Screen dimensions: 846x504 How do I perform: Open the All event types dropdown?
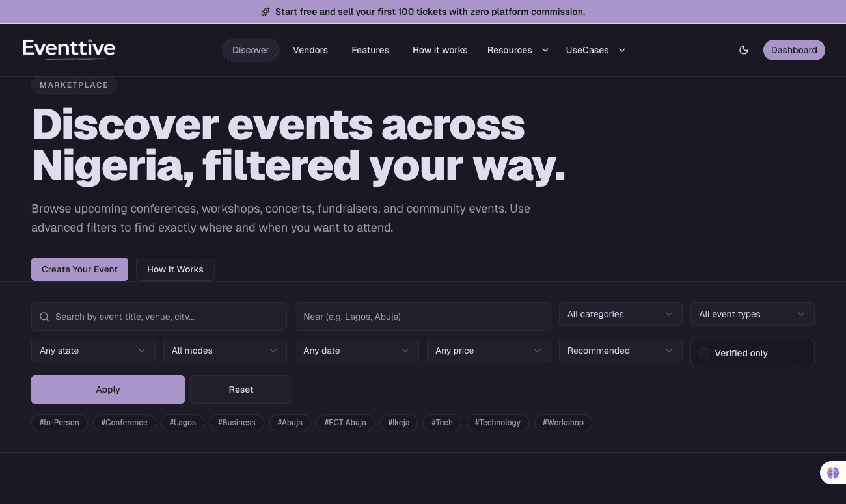pyautogui.click(x=752, y=314)
